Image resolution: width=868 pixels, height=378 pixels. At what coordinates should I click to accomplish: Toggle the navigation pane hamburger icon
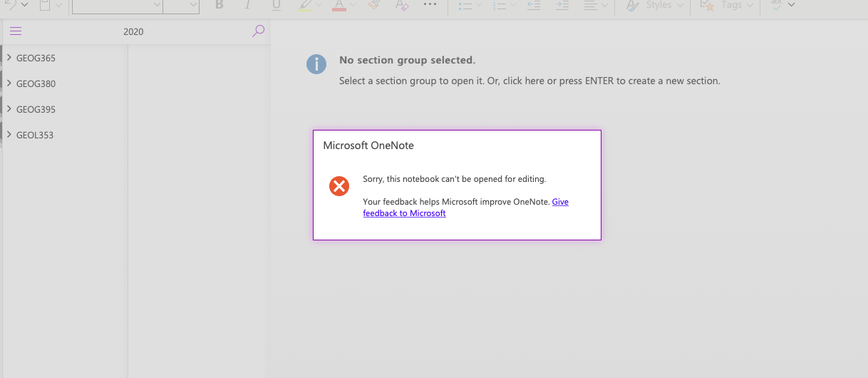16,31
